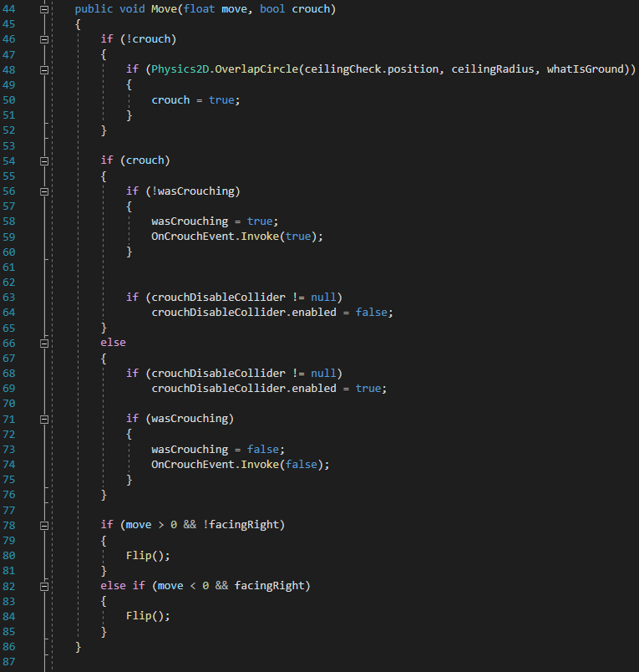Image resolution: width=639 pixels, height=672 pixels.
Task: Collapse the else block at line 66
Action: tap(44, 343)
